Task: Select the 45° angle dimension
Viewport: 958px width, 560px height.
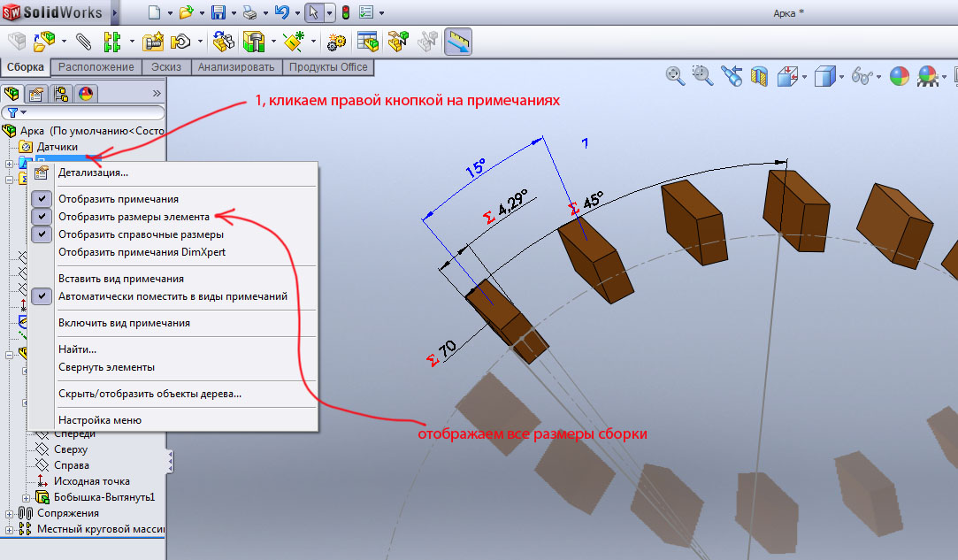Action: tap(586, 200)
